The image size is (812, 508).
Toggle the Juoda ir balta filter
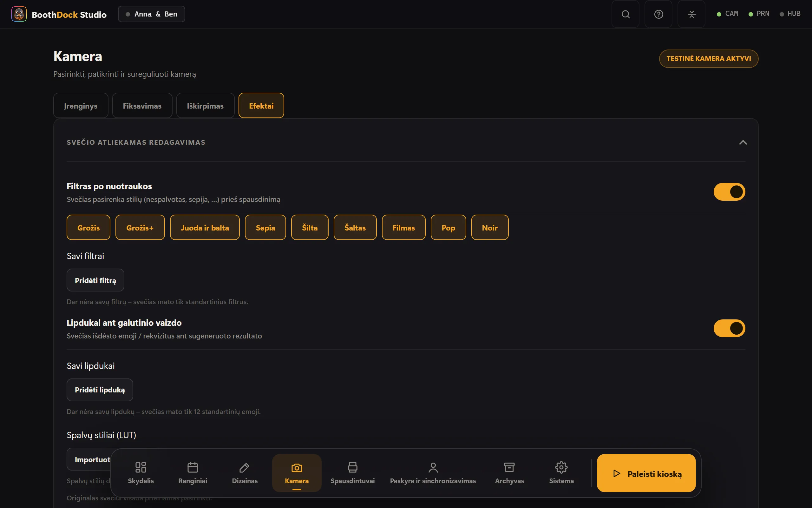(205, 227)
